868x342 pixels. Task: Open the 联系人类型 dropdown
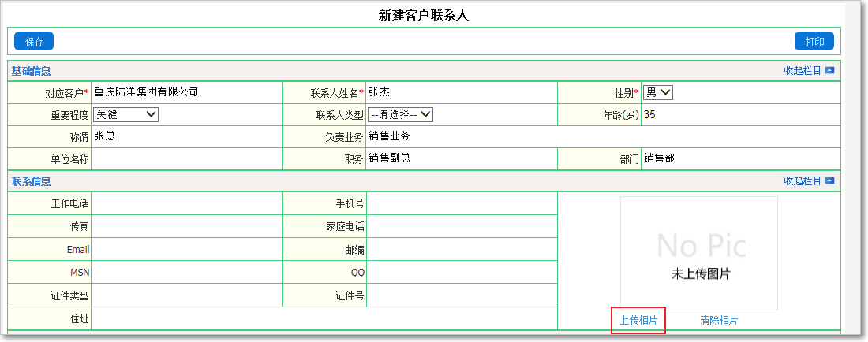400,115
